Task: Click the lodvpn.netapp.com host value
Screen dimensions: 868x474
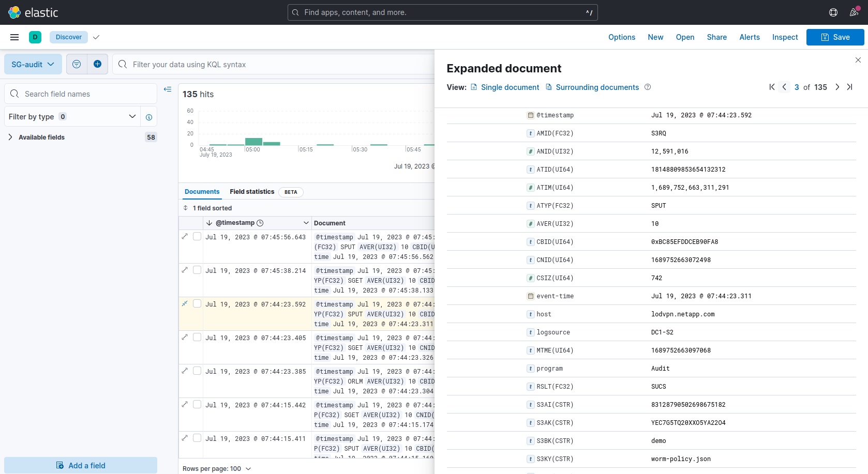Action: (x=683, y=314)
